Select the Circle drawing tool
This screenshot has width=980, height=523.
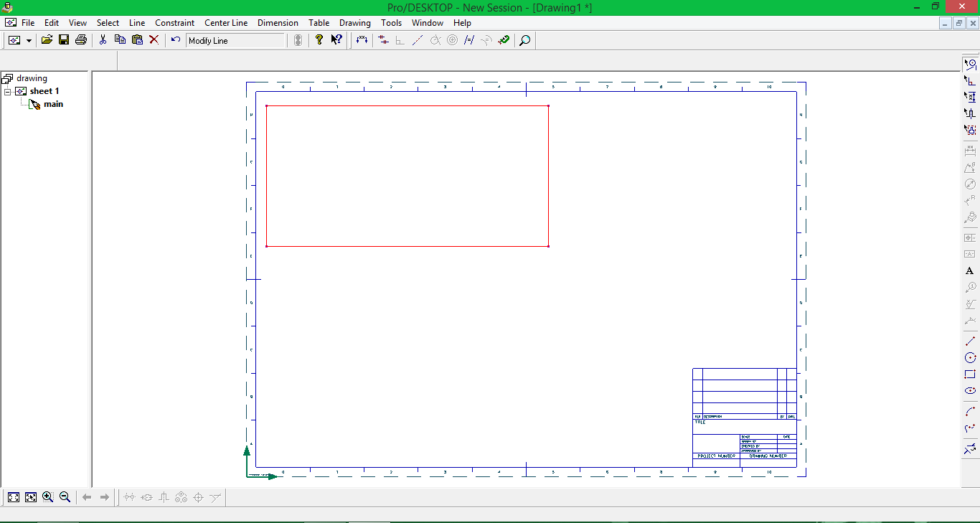[x=970, y=357]
